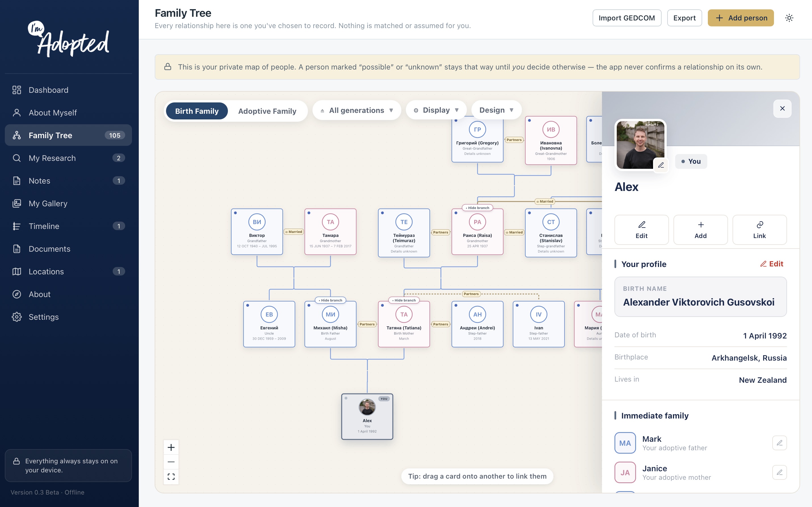The width and height of the screenshot is (812, 507).
Task: Click the I'm Adopted logo
Action: (x=68, y=39)
